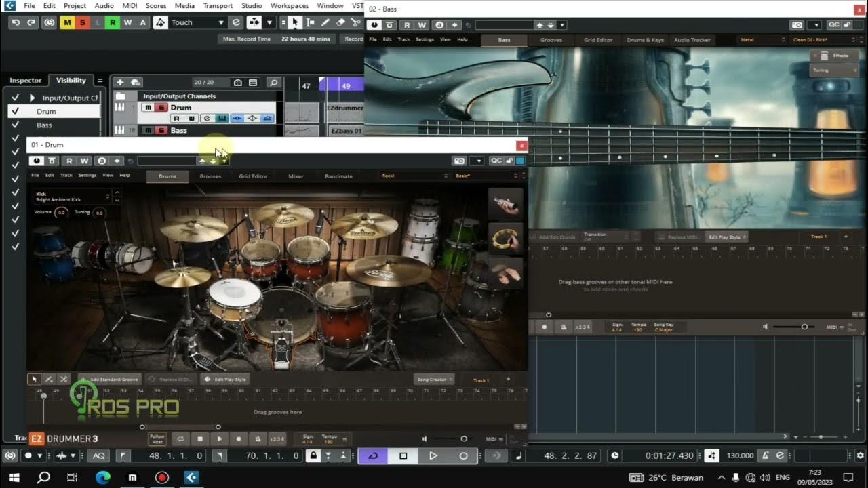The image size is (868, 488).
Task: Toggle Follow Host in EZdrummer
Action: (x=157, y=439)
